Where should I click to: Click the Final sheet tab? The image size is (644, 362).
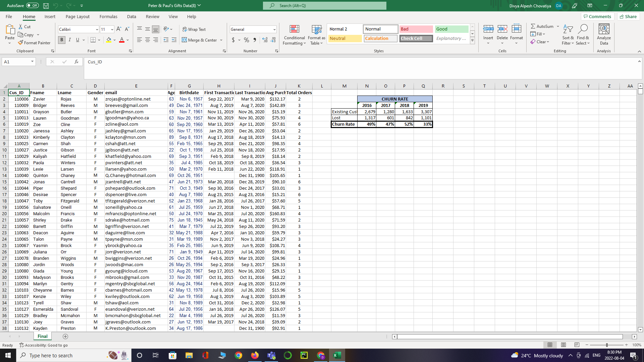[x=43, y=337]
